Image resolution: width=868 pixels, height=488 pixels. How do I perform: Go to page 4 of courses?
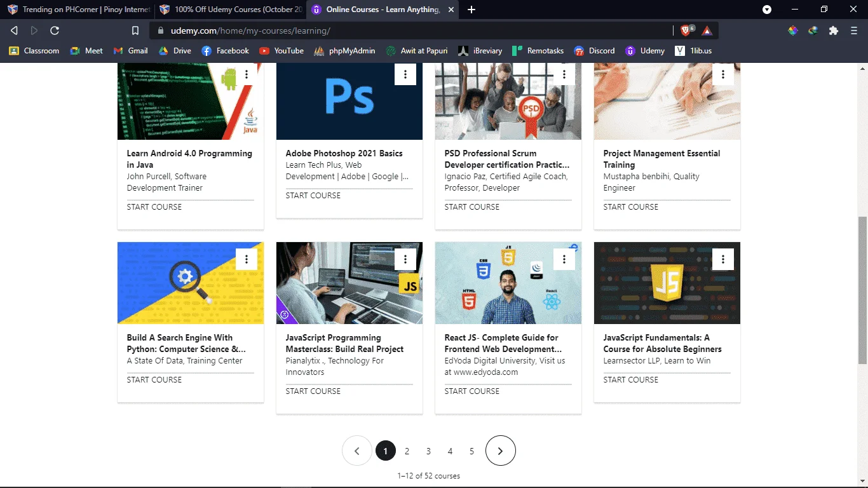[x=450, y=451]
